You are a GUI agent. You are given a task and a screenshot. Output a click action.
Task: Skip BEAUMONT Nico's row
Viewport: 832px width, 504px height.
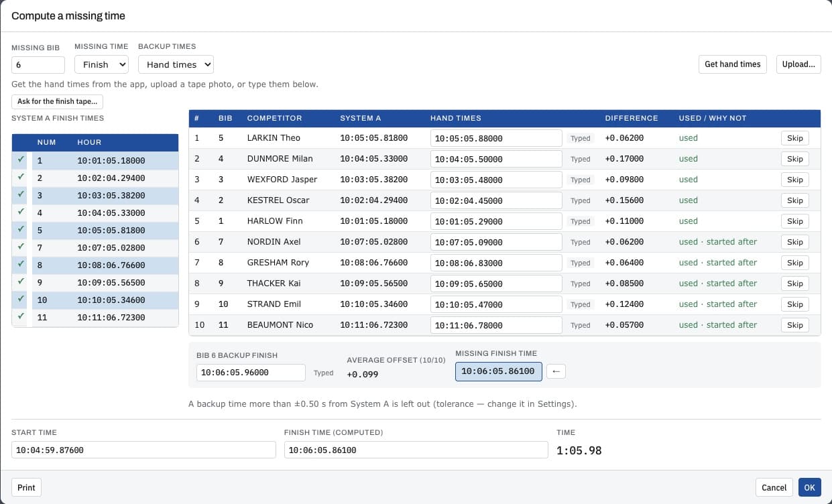[x=794, y=325]
